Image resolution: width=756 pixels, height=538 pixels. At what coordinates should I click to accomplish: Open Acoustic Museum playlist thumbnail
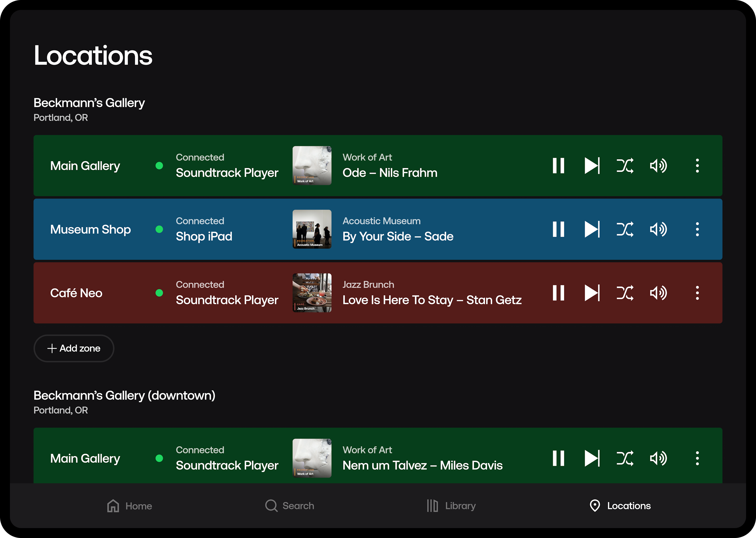[x=311, y=229]
